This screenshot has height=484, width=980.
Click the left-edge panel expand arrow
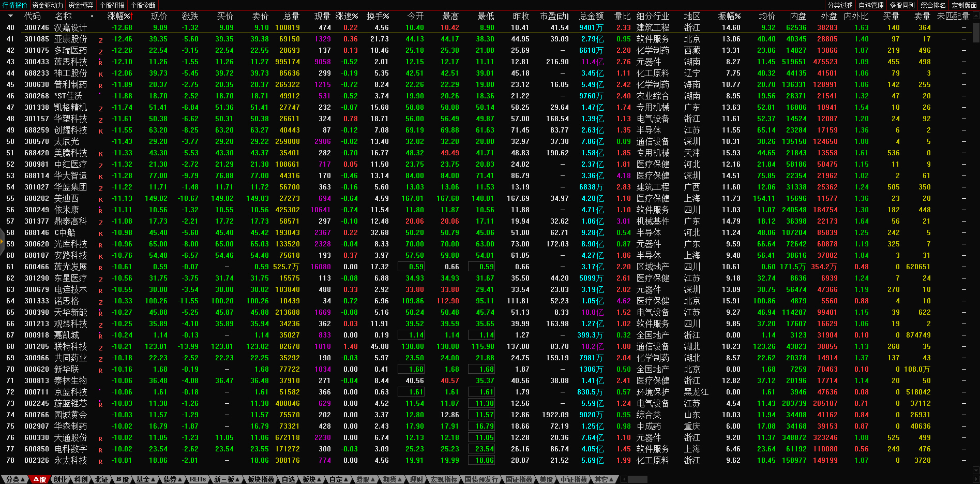[2, 241]
